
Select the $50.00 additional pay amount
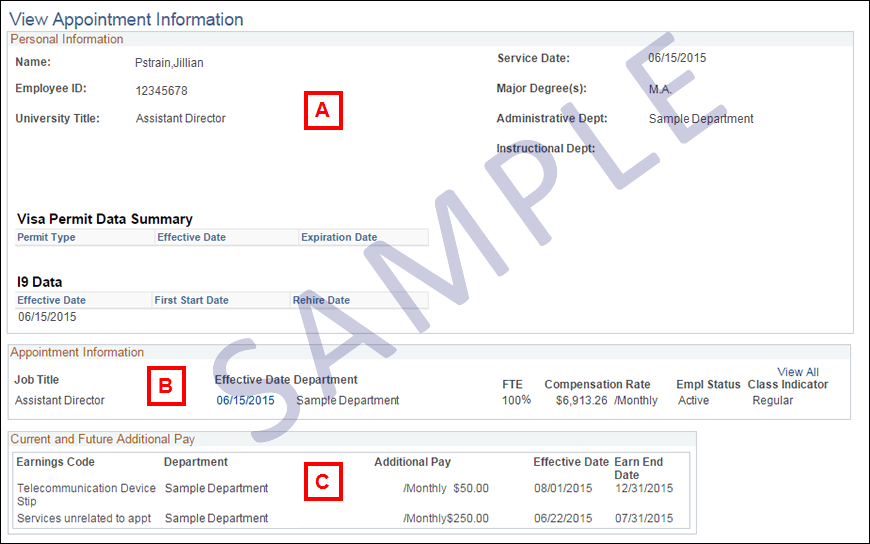coord(471,488)
